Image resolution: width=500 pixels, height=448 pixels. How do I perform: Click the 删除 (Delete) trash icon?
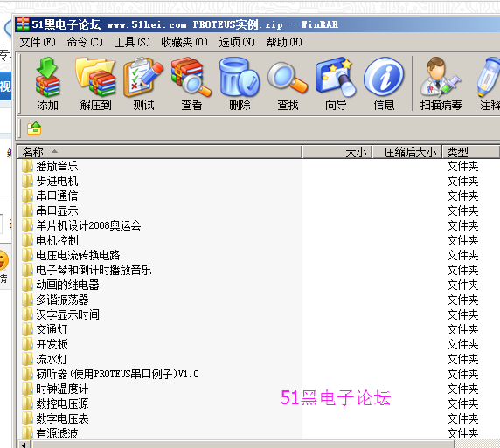point(240,84)
